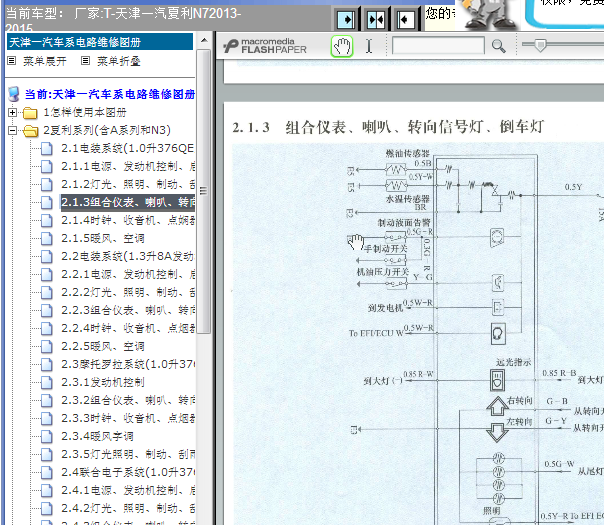The width and height of the screenshot is (604, 525).
Task: Click open folder icon of 2夏利系列
Action: click(x=30, y=131)
